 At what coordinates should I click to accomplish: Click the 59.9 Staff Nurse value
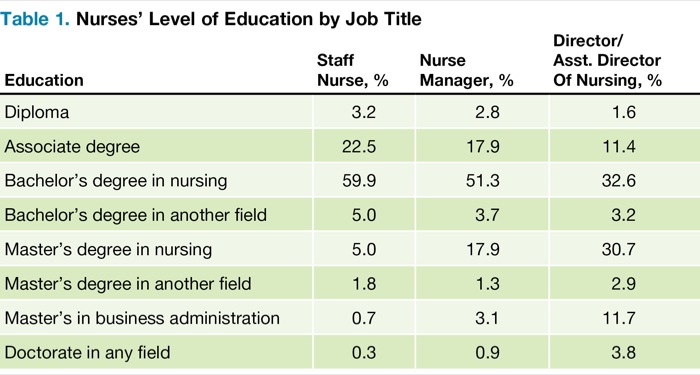tap(359, 181)
